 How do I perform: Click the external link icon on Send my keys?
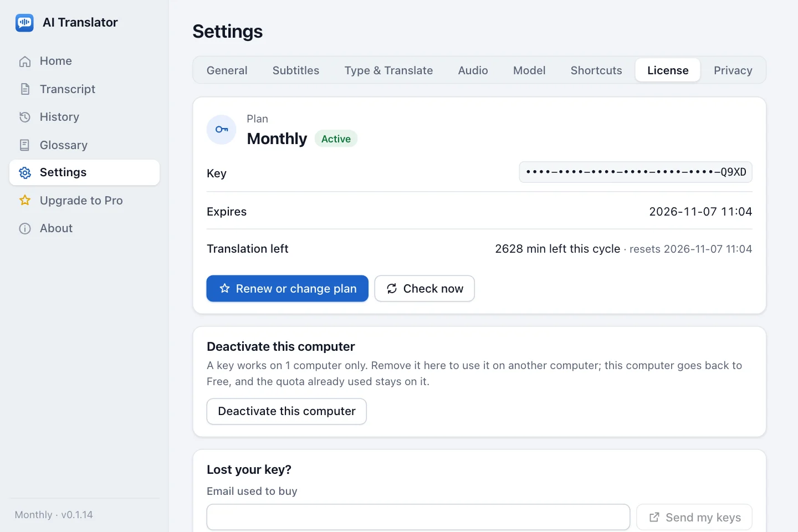(654, 517)
